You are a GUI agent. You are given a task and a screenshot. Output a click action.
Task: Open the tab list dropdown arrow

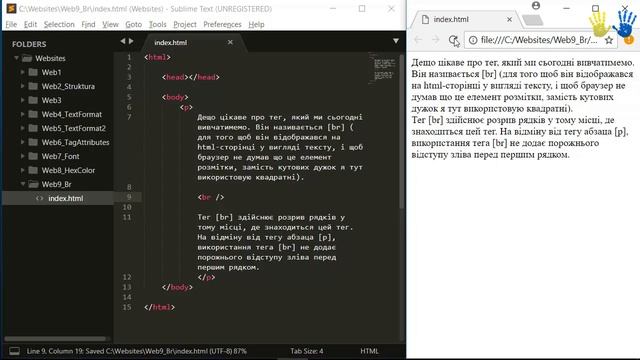coord(396,41)
